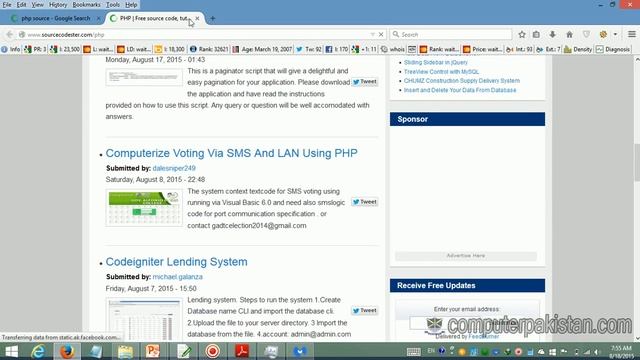Open PowerPoint from the taskbar
Image resolution: width=640 pixels, height=360 pixels.
point(153,351)
